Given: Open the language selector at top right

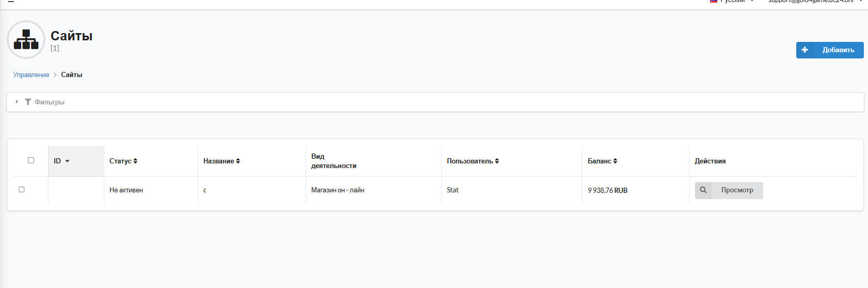Looking at the screenshot, I should (732, 2).
